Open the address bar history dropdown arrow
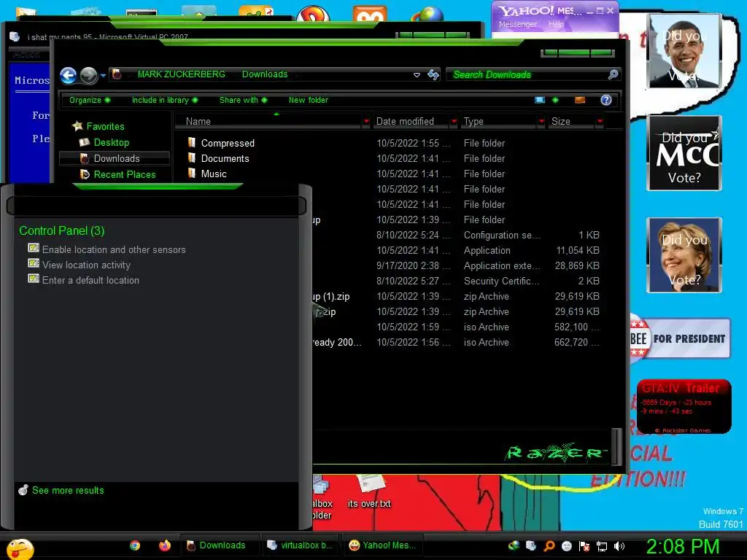This screenshot has width=747, height=560. 417,75
